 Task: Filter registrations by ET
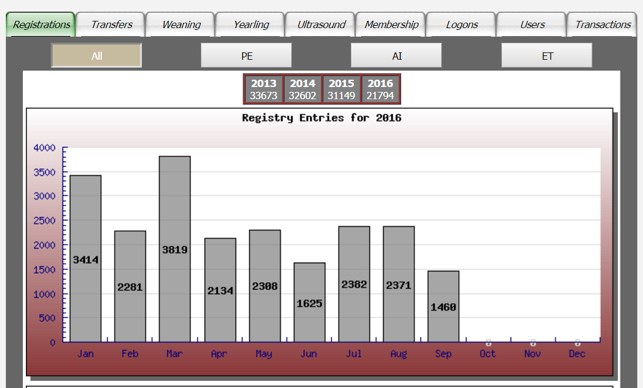click(547, 56)
